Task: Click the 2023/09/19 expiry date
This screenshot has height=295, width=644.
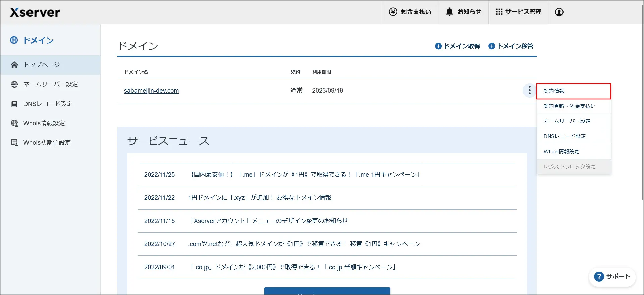Action: pyautogui.click(x=327, y=91)
